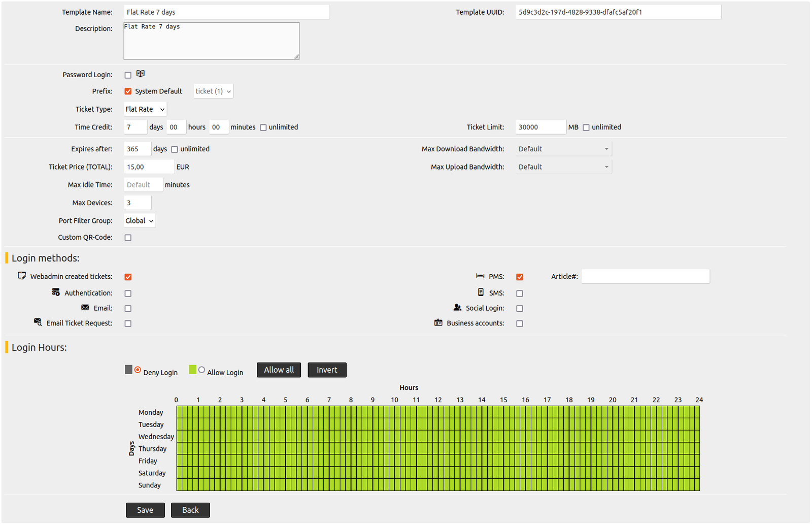Viewport: 812px width, 524px height.
Task: Expand the Max Download Bandwidth dropdown
Action: point(564,149)
